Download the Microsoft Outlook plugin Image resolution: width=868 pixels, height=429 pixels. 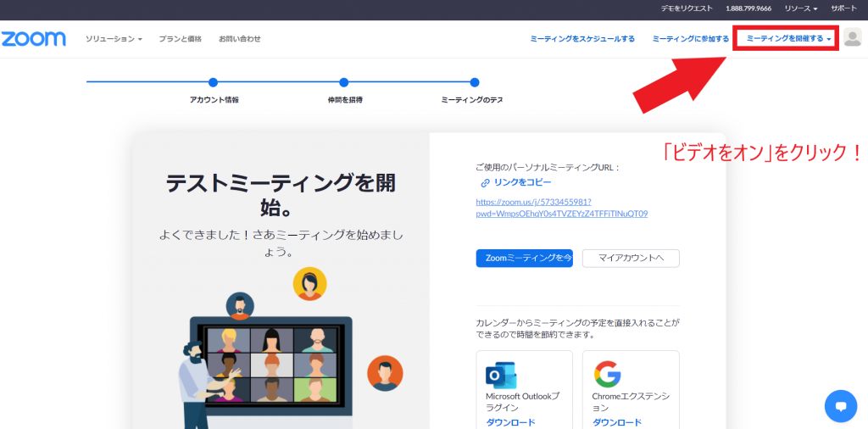click(510, 422)
